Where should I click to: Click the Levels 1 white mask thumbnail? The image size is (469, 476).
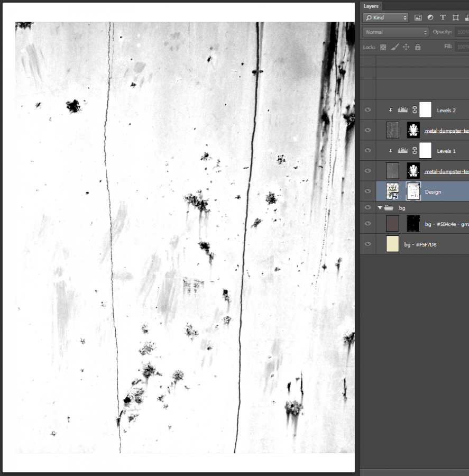(426, 150)
